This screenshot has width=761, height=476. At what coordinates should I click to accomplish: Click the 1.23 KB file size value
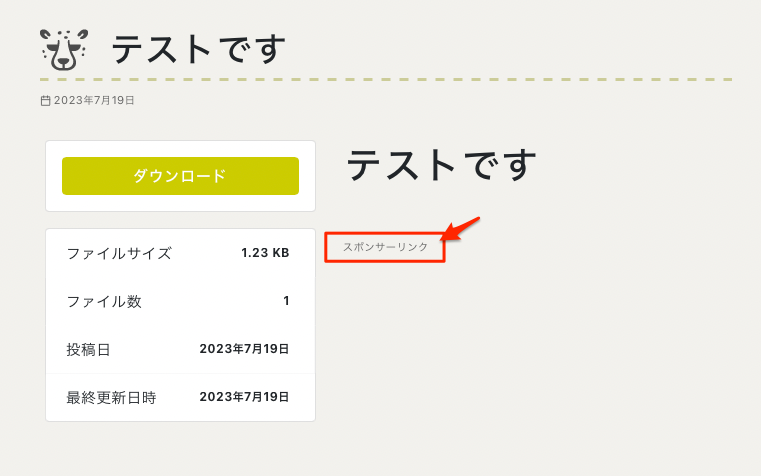tap(265, 253)
